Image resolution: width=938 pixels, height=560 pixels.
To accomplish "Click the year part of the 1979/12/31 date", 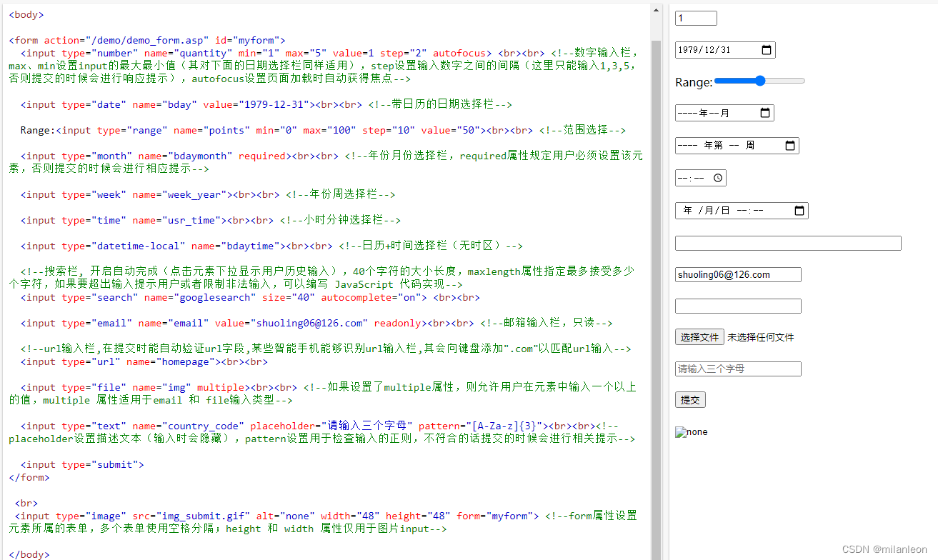I will [x=689, y=50].
